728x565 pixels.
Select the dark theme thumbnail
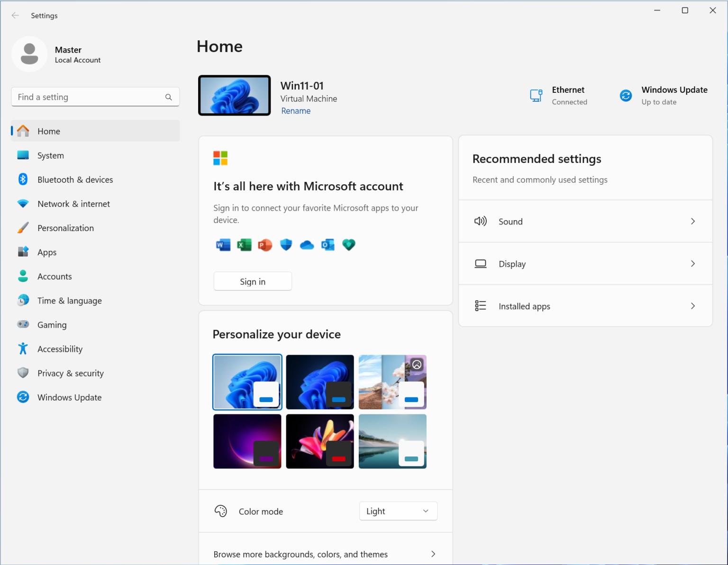pos(320,382)
